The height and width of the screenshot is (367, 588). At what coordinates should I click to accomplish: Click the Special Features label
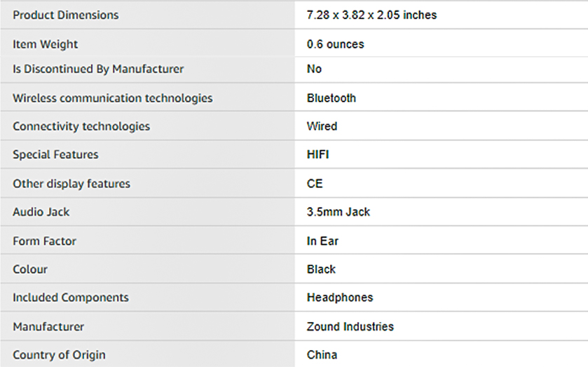[55, 154]
